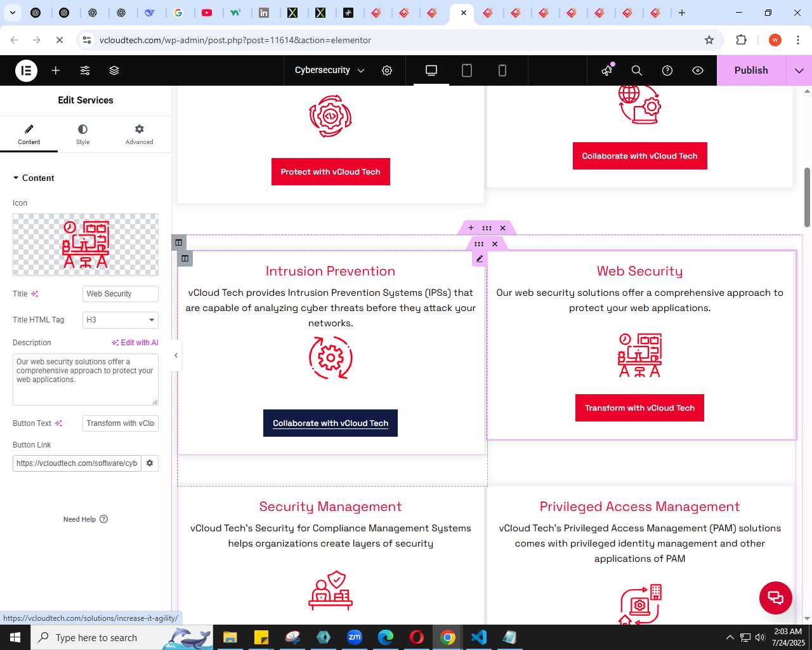This screenshot has height=650, width=812.
Task: Switch to mobile preview mode
Action: [x=502, y=70]
